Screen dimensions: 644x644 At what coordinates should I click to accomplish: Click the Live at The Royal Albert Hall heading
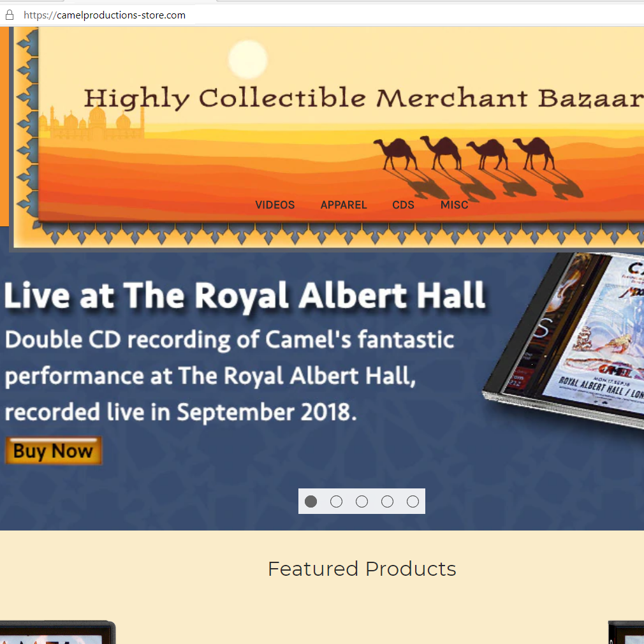pyautogui.click(x=245, y=295)
